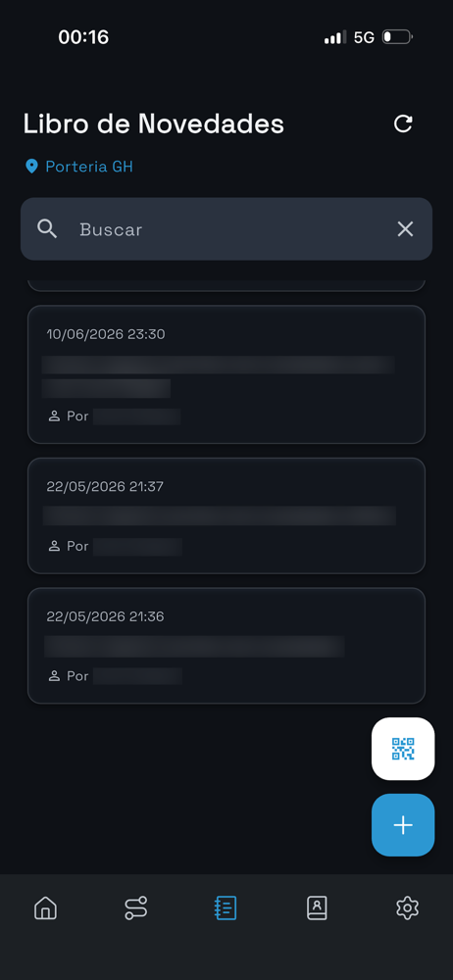The height and width of the screenshot is (980, 453).
Task: Go to the Home tab icon
Action: pos(45,907)
